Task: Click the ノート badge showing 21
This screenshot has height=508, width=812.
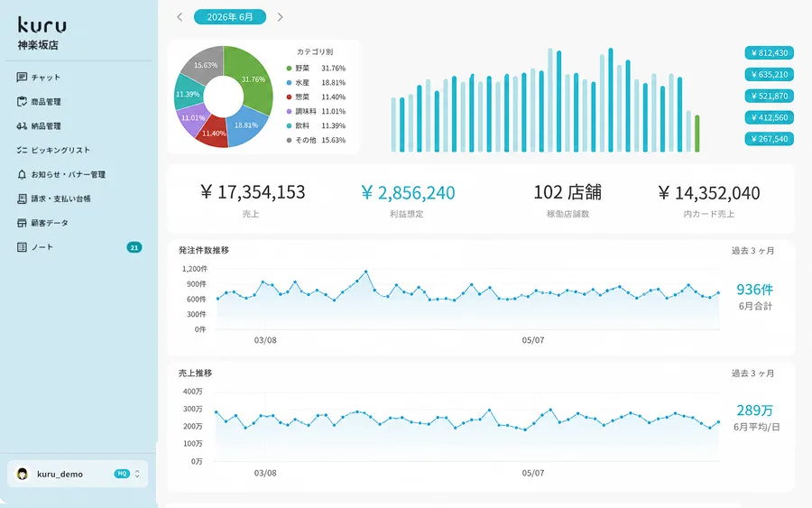Action: (x=134, y=247)
